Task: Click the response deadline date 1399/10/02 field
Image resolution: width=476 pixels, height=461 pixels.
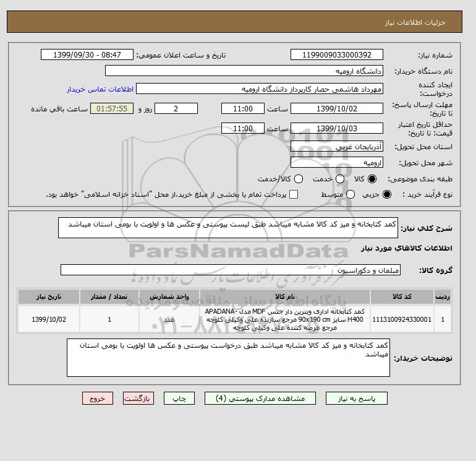Action: [x=337, y=108]
